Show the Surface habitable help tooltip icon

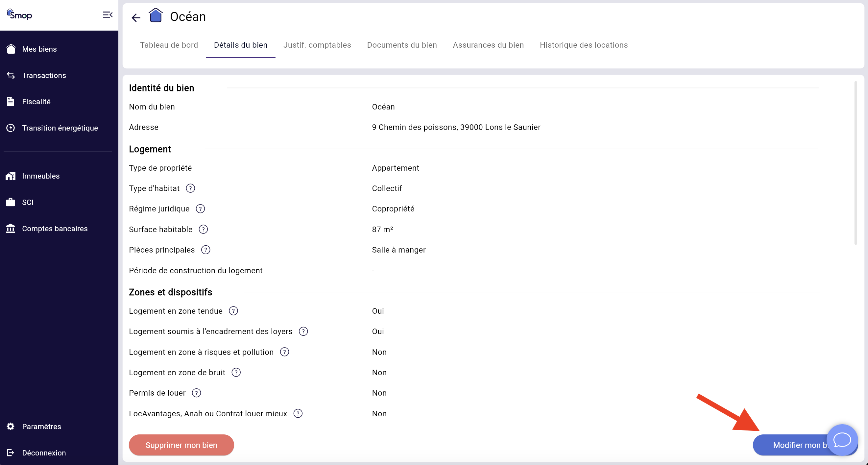[203, 229]
